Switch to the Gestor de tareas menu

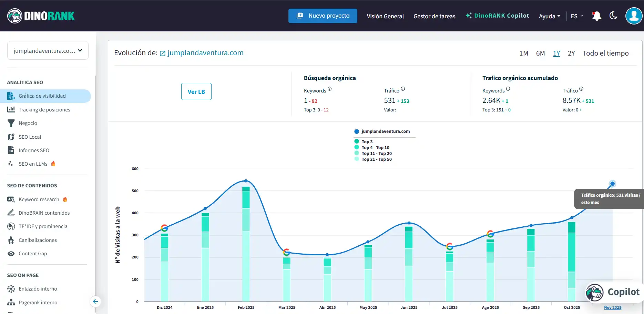[x=434, y=16]
